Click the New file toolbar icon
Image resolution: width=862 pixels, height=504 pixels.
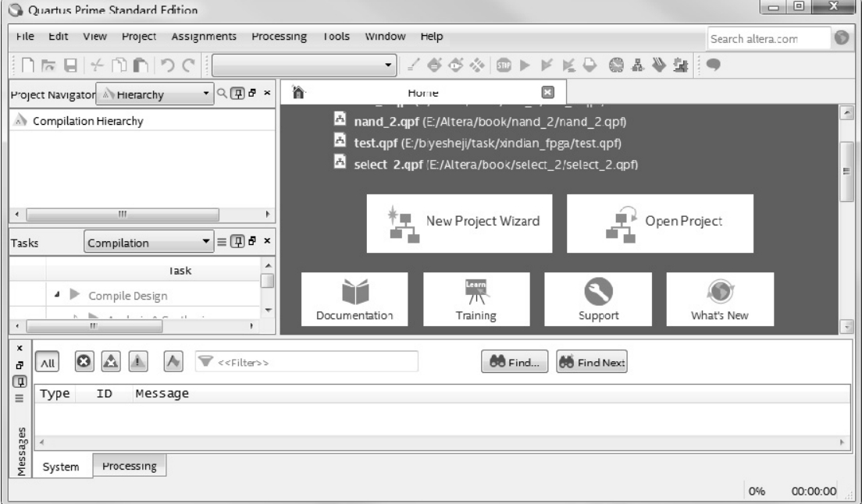pyautogui.click(x=27, y=66)
